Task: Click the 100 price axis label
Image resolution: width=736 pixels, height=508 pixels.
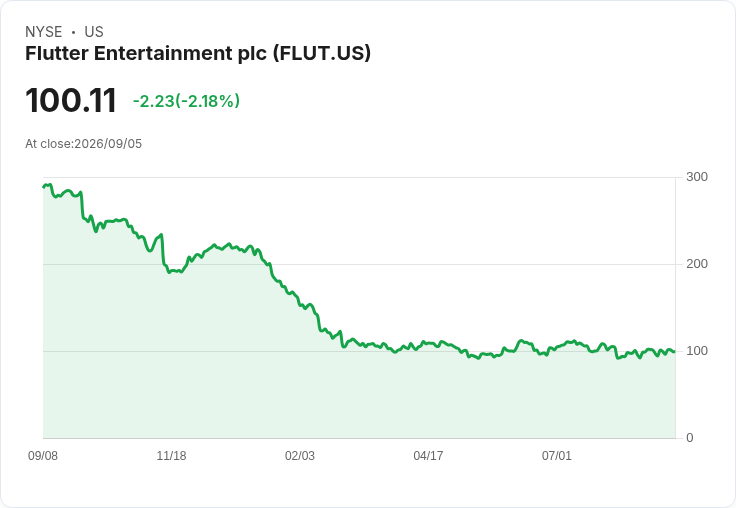Action: pos(697,351)
